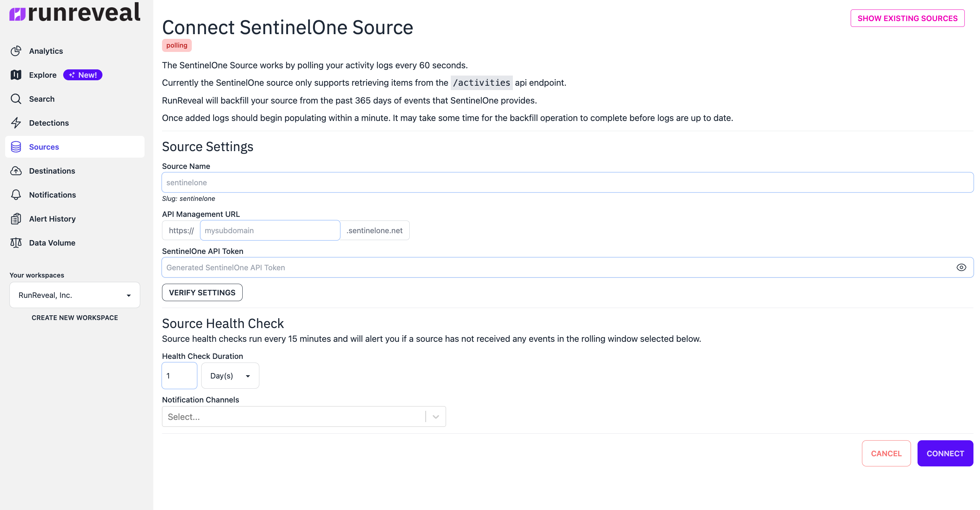Screen dimensions: 980x510
Task: Click the mysubdomain URL input field
Action: [x=270, y=230]
